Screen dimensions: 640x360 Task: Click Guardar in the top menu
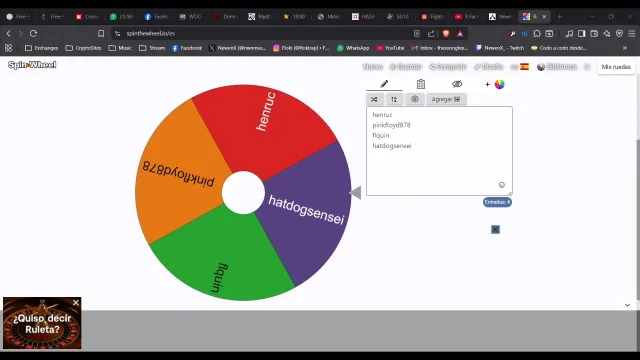click(x=405, y=67)
